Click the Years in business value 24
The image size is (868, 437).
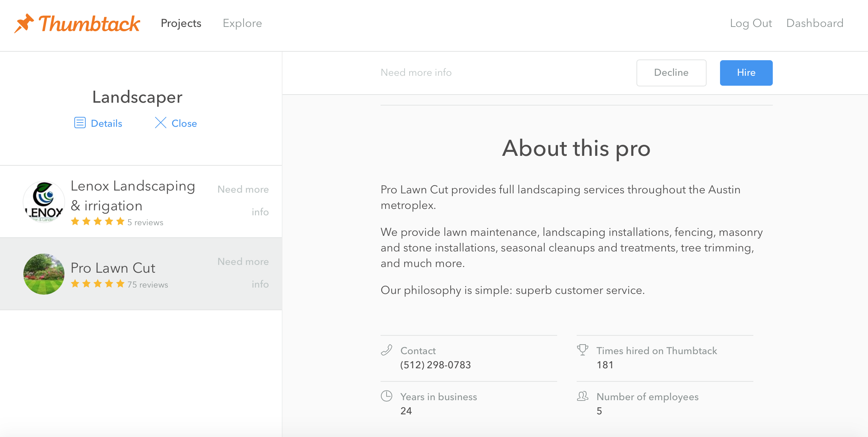[406, 411]
